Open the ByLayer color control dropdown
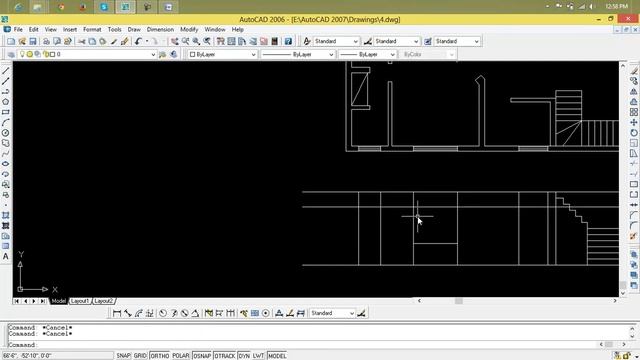The width and height of the screenshot is (640, 360). tap(222, 54)
